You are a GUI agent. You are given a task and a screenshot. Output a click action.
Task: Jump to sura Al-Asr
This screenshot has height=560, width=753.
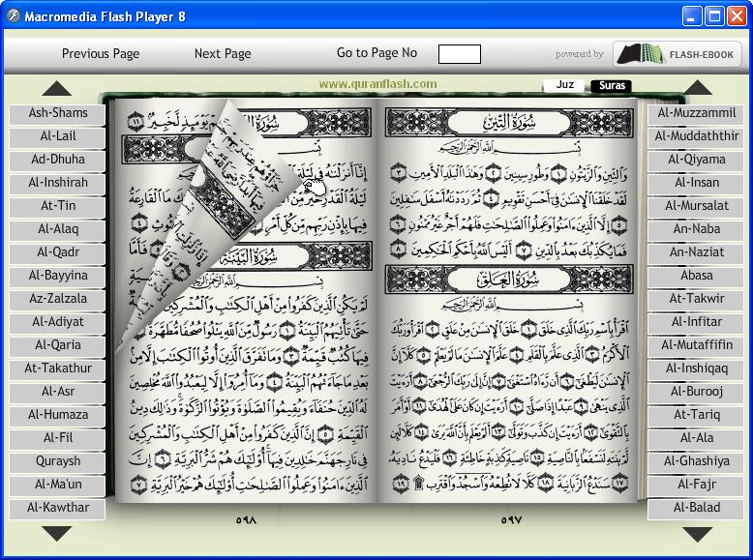pyautogui.click(x=58, y=392)
